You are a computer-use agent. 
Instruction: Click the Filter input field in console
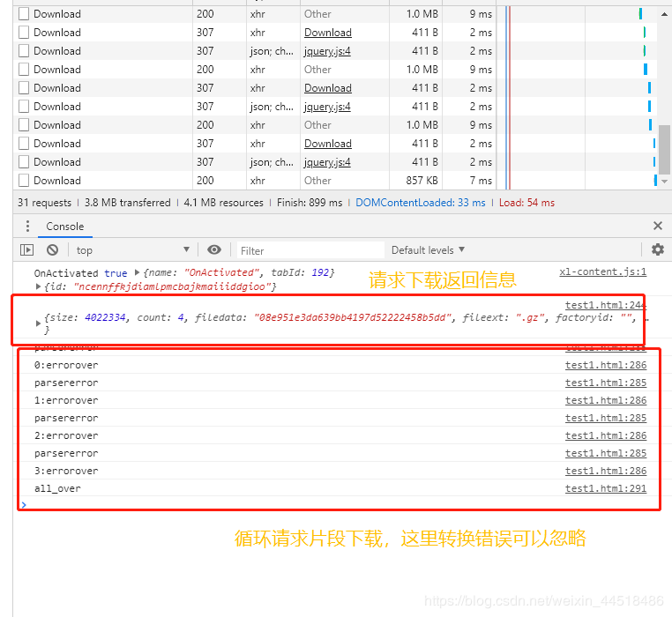tap(309, 250)
